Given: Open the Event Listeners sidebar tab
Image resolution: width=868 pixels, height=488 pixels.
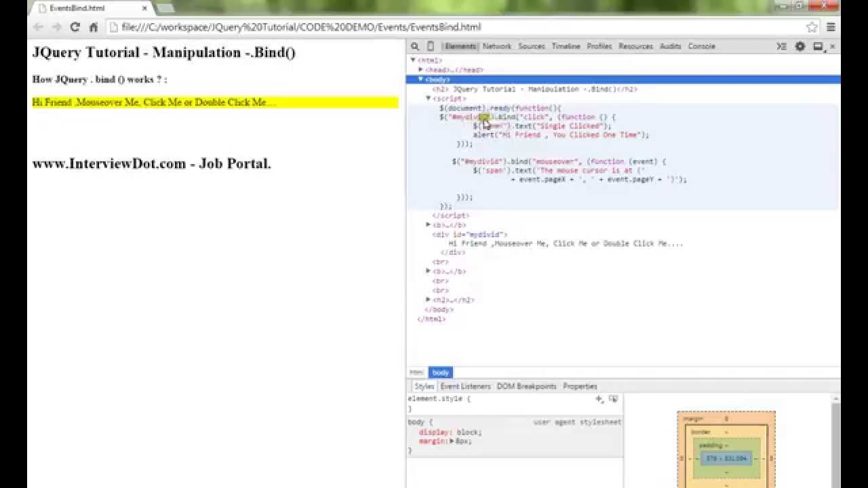Looking at the screenshot, I should tap(465, 386).
